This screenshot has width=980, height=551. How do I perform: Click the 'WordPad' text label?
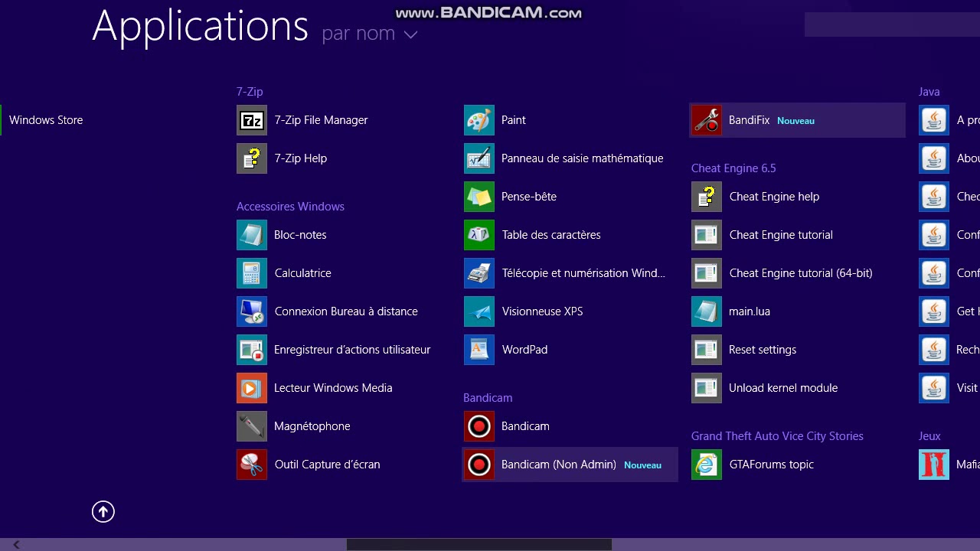pos(524,350)
